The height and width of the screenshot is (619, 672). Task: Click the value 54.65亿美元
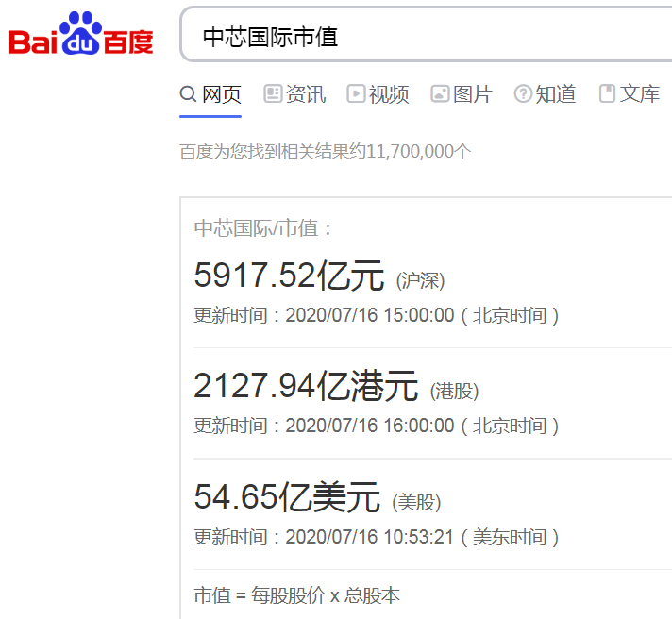click(287, 497)
